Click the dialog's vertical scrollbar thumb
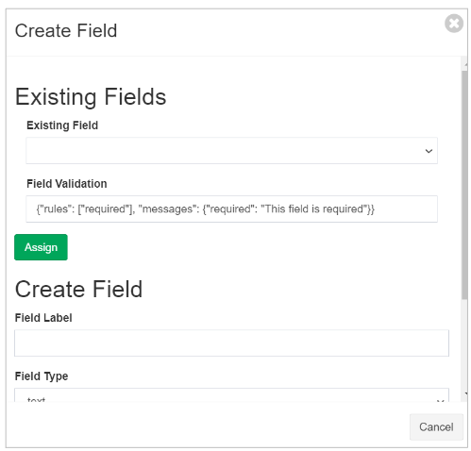Viewport: 471px width, 451px height. pyautogui.click(x=464, y=185)
